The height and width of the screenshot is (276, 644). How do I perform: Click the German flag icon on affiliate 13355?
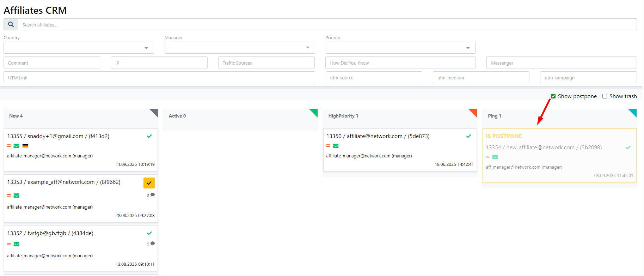click(25, 146)
